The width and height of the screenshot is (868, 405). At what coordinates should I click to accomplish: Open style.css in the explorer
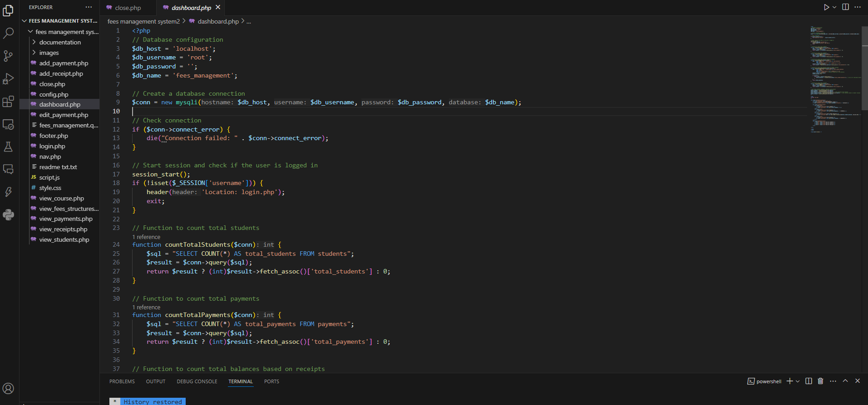coord(59,188)
